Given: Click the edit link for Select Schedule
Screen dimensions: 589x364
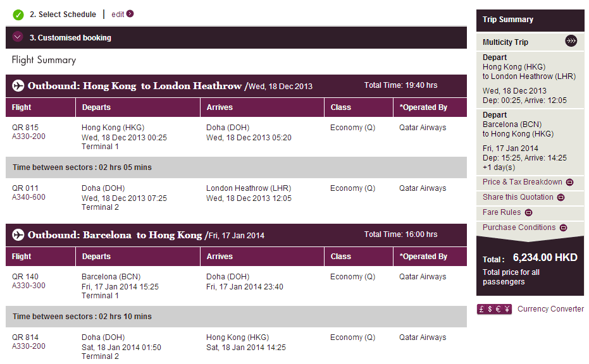Looking at the screenshot, I should [x=118, y=15].
